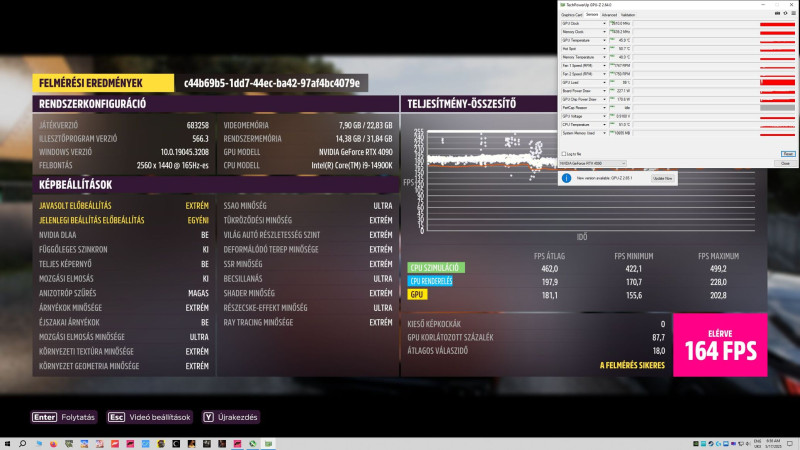
Task: Open the Windows Start menu
Action: (x=7, y=444)
